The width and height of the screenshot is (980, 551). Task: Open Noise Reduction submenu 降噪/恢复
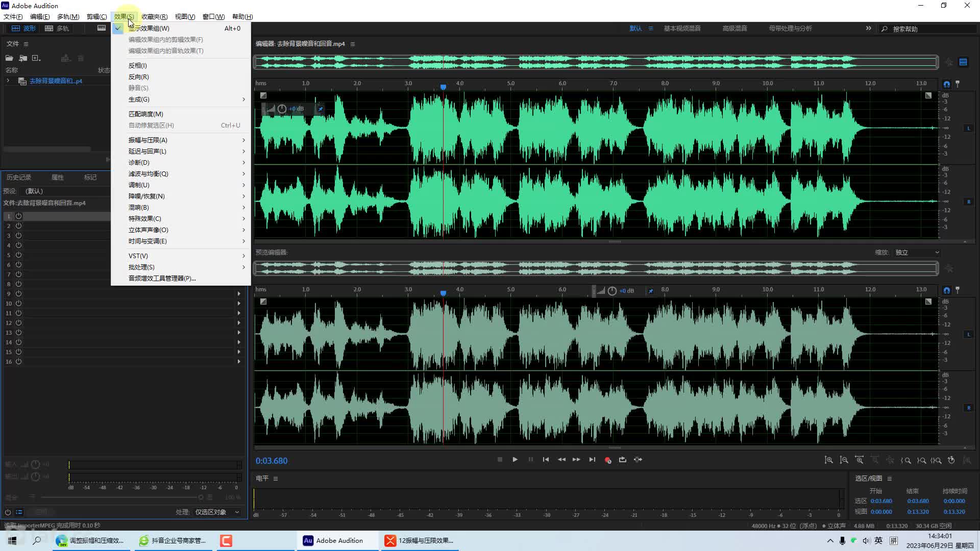181,196
